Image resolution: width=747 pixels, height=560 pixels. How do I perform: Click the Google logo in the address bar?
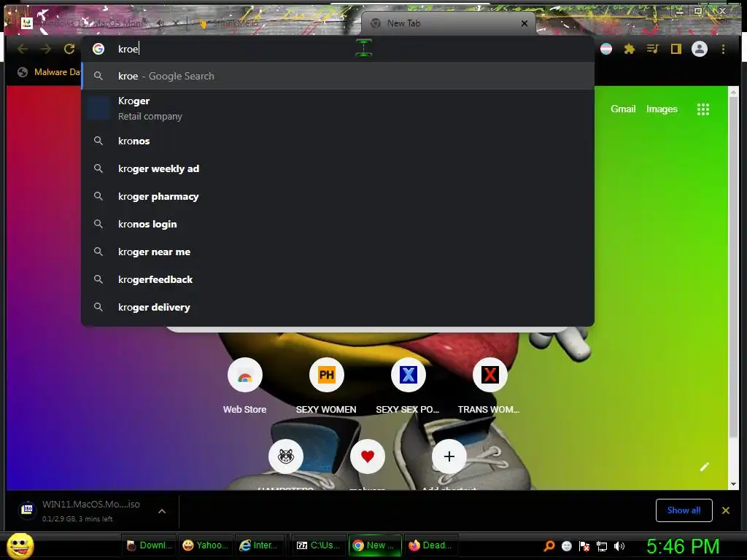point(98,49)
